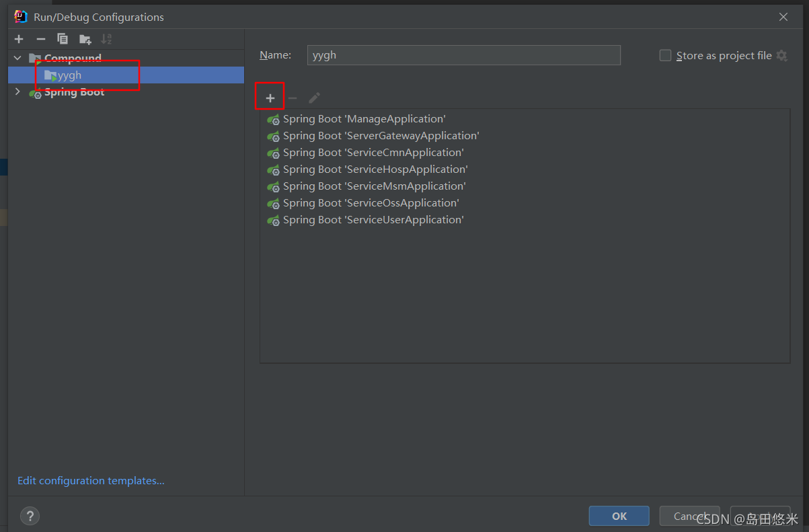Screen dimensions: 809x532
Task: Open Edit configuration templates link
Action: coord(91,481)
